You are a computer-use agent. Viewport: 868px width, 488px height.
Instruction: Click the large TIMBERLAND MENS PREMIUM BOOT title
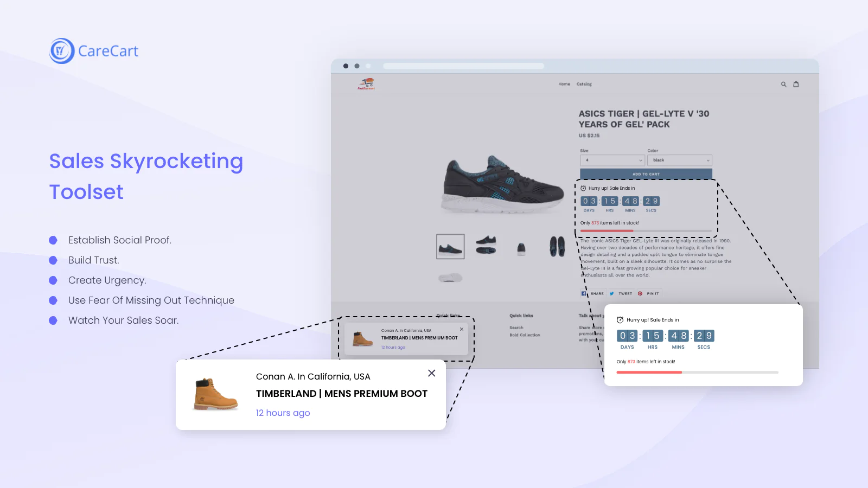click(x=342, y=394)
